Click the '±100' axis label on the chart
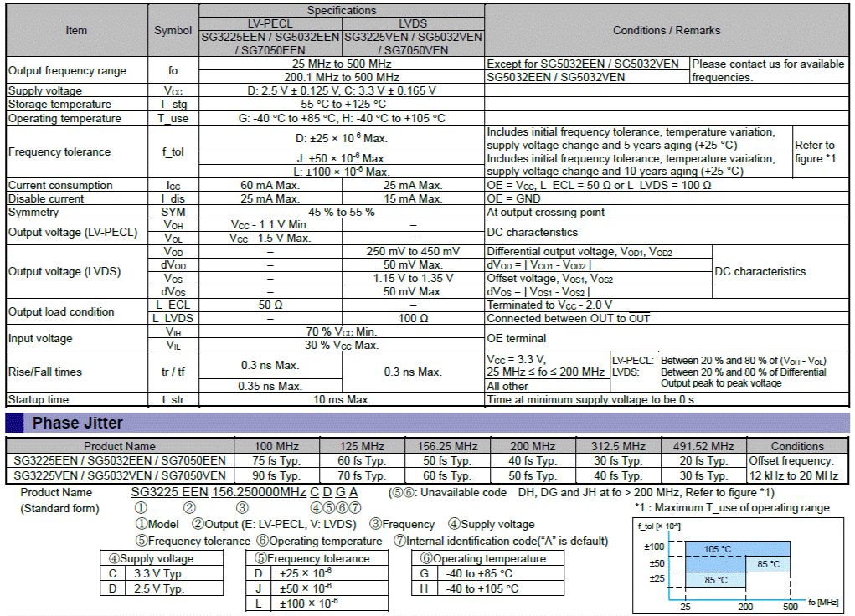 (x=654, y=547)
